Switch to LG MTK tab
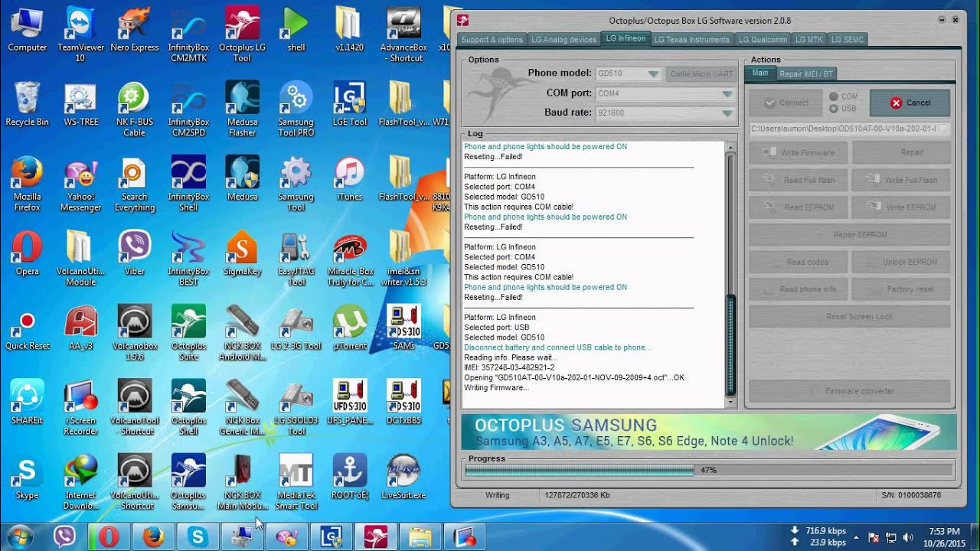The image size is (980, 551). (809, 40)
